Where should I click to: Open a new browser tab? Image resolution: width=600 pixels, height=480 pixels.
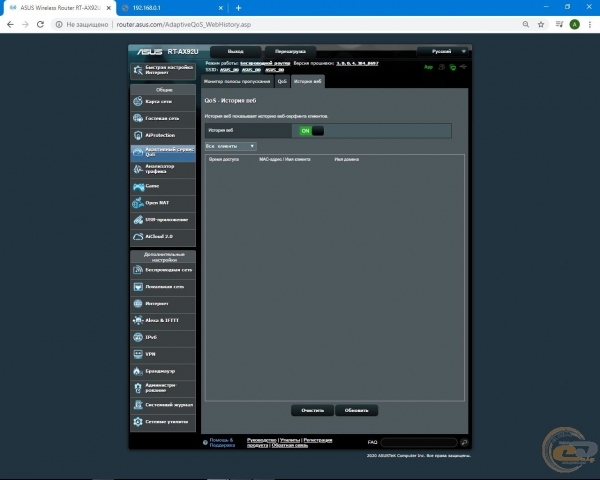[238, 8]
